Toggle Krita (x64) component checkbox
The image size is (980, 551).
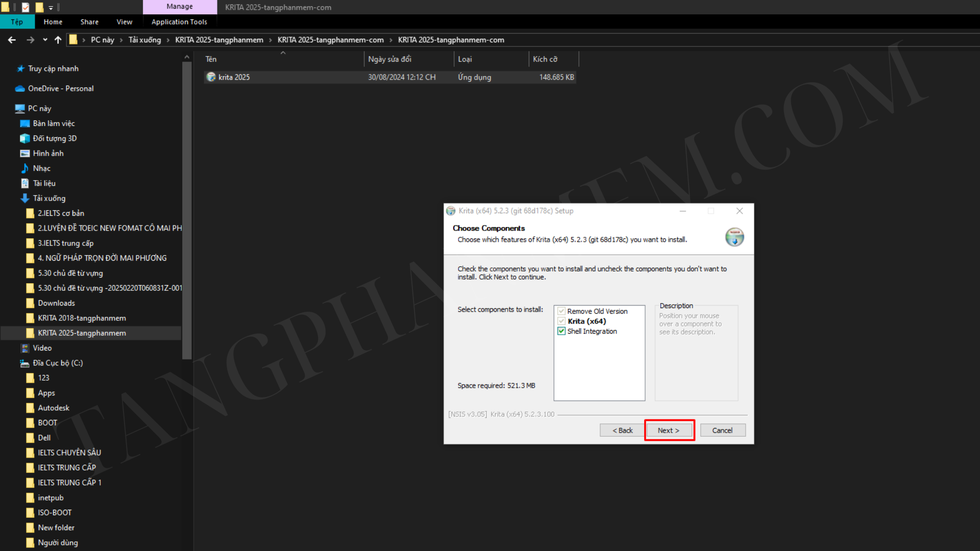click(x=561, y=321)
